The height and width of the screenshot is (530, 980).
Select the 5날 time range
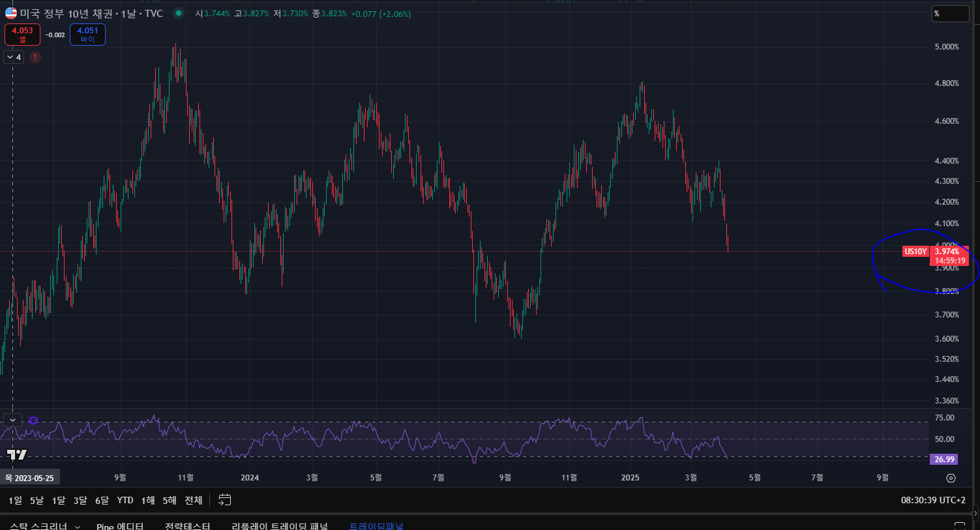(37, 500)
